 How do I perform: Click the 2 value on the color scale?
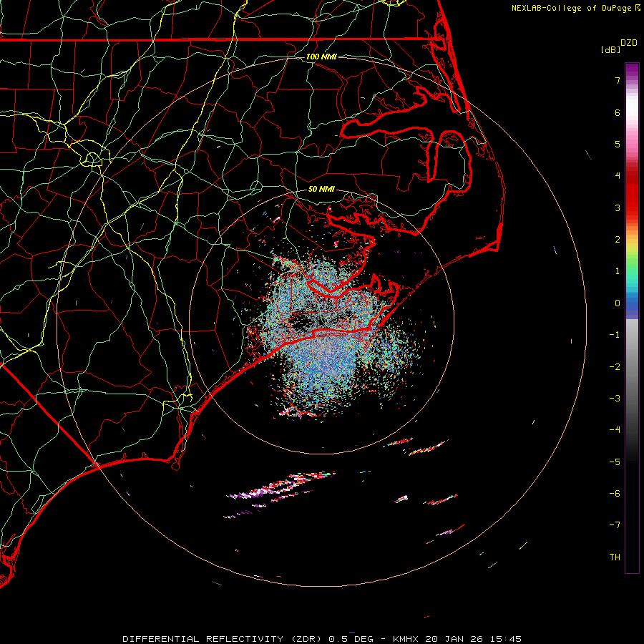click(x=618, y=240)
